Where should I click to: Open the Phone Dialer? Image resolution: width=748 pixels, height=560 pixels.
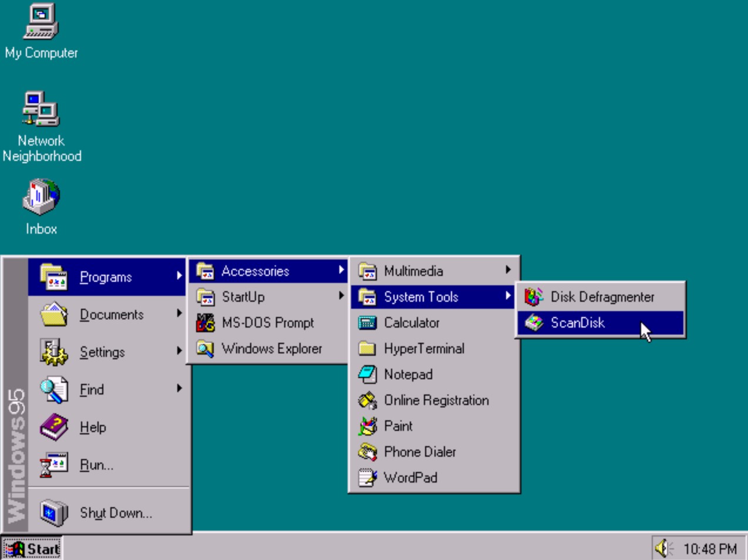tap(419, 451)
